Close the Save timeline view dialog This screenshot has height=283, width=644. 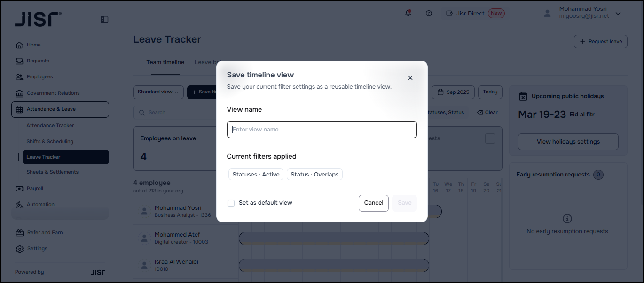point(410,78)
